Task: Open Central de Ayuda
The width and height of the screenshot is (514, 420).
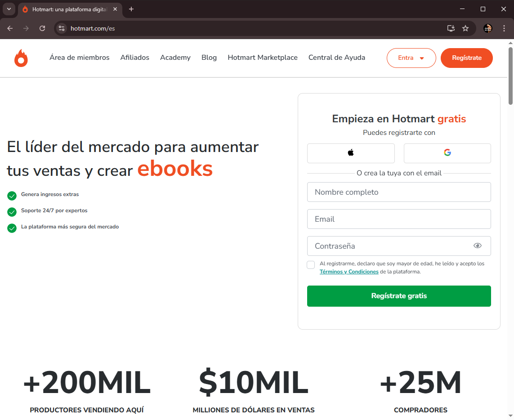Action: (x=337, y=58)
